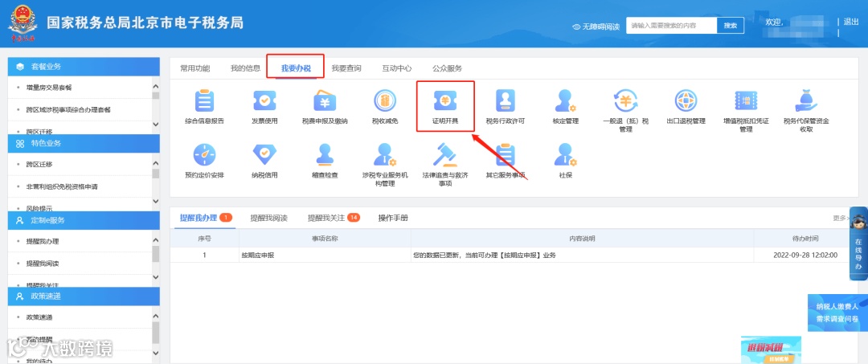Click 2022-09-28 12:02:00 table cell

[805, 255]
